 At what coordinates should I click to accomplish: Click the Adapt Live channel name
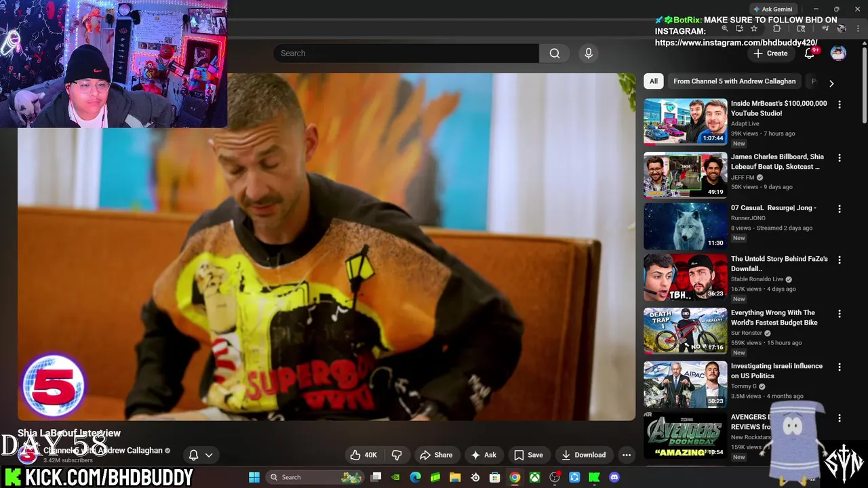745,123
